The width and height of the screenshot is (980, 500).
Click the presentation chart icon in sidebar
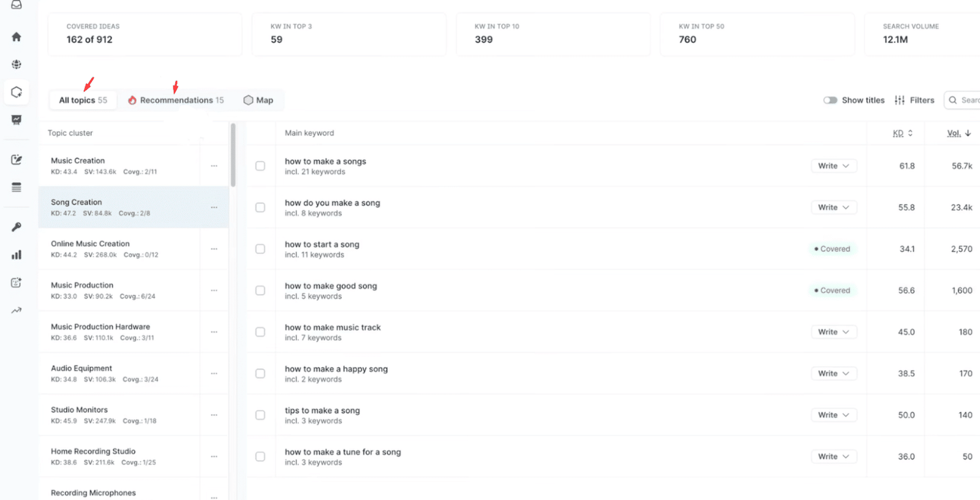17,120
